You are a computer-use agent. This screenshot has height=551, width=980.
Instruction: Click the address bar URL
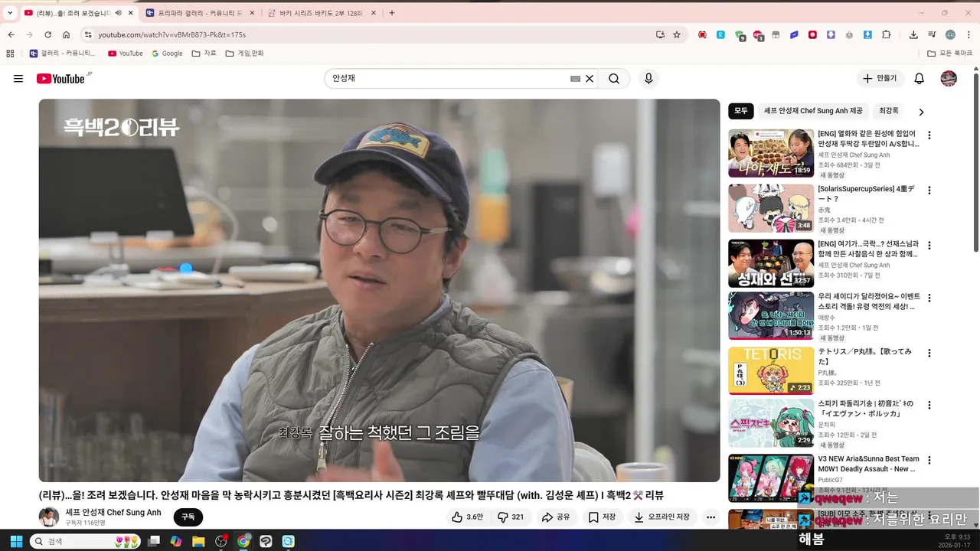[171, 34]
